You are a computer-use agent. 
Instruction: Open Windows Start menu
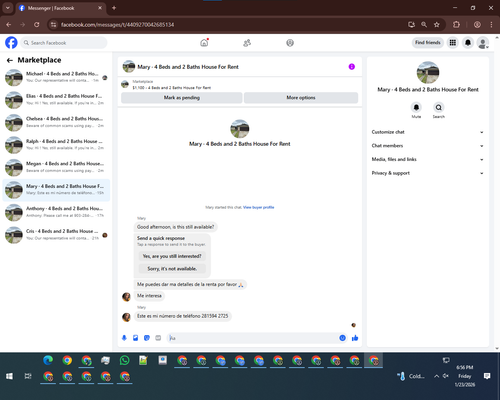coord(9,376)
